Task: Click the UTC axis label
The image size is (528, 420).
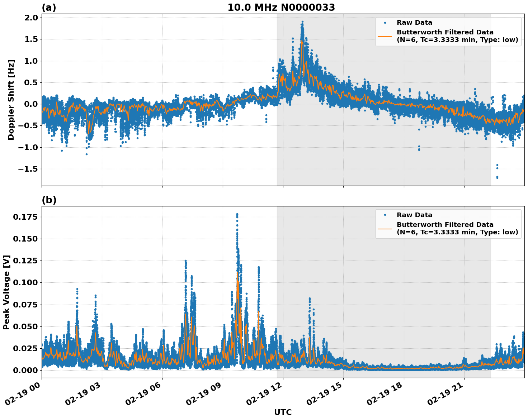Action: pos(282,412)
